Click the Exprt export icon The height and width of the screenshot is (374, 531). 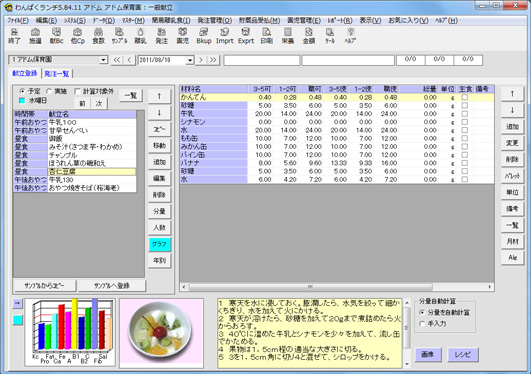point(246,36)
